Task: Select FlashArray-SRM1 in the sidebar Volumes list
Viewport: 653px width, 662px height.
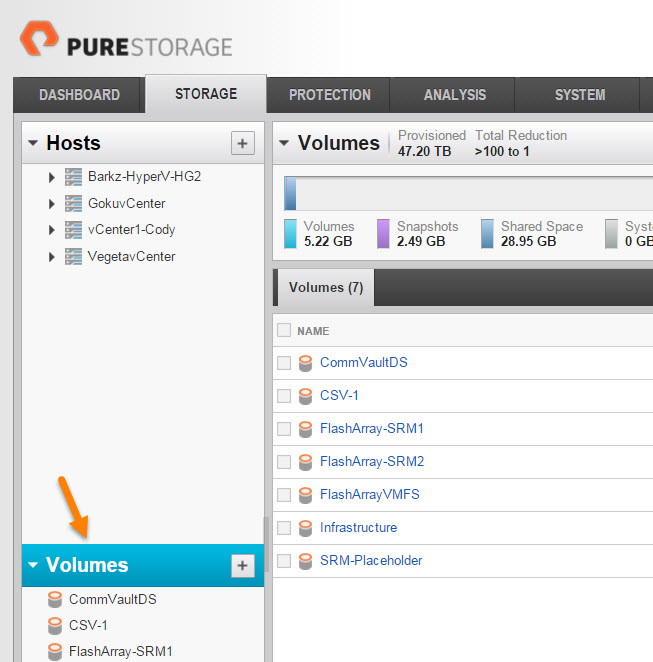Action: point(121,651)
